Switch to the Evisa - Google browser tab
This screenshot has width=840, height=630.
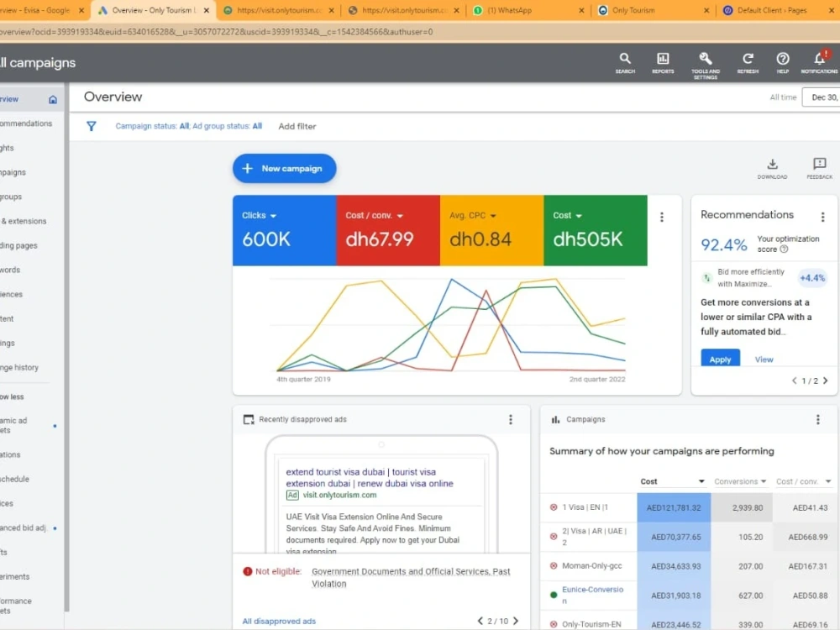coord(34,10)
